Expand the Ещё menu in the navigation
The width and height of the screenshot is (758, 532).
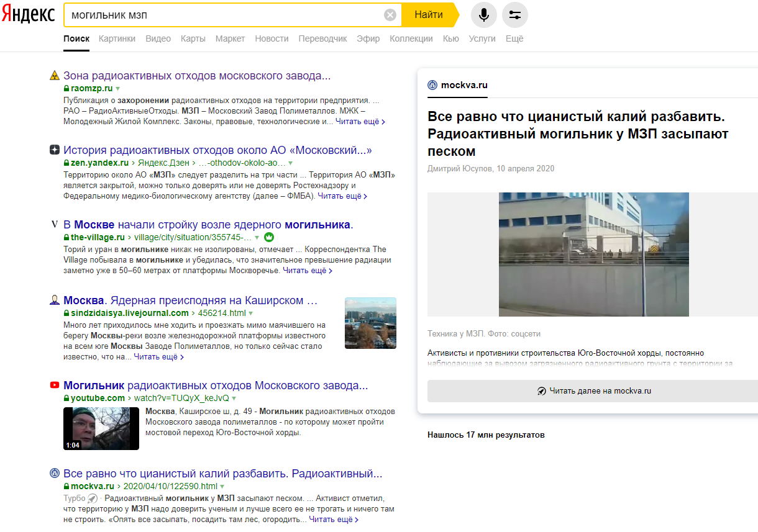coord(514,38)
